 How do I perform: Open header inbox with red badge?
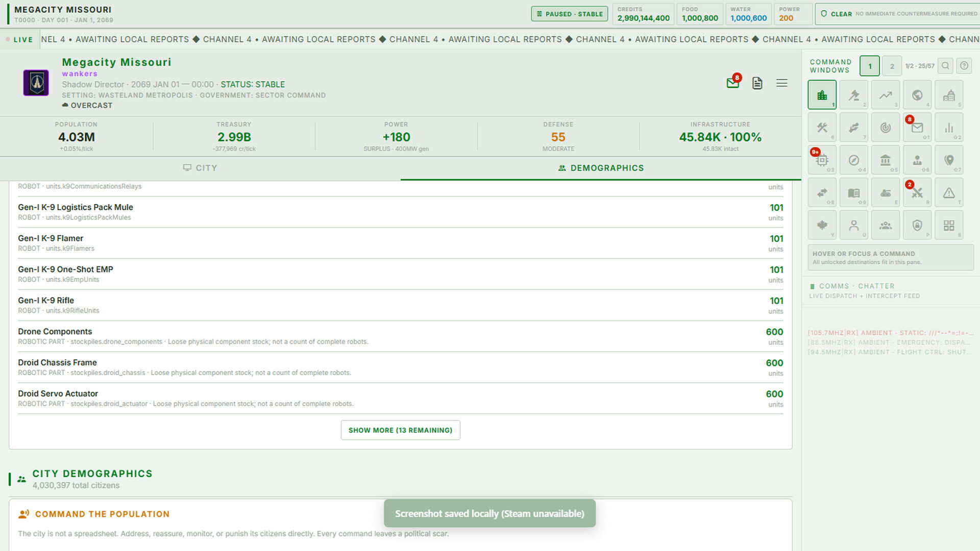click(733, 83)
